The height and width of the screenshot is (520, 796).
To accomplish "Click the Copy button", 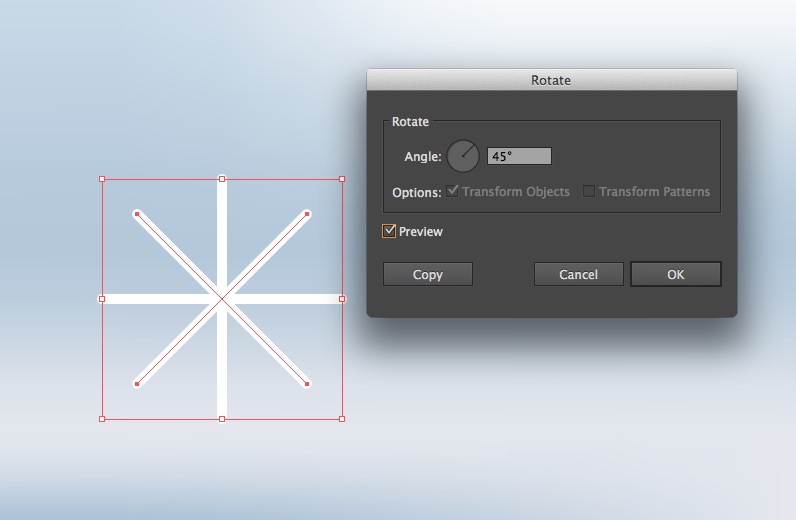I will [x=427, y=274].
